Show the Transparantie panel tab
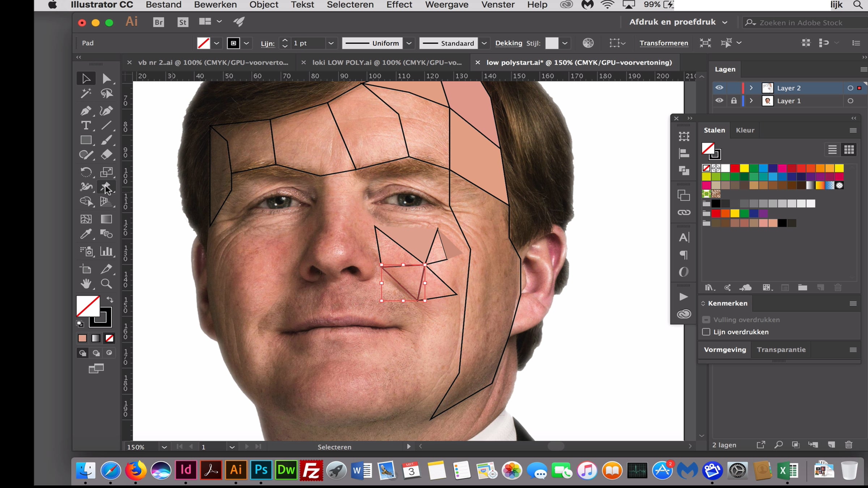The image size is (868, 488). point(781,350)
